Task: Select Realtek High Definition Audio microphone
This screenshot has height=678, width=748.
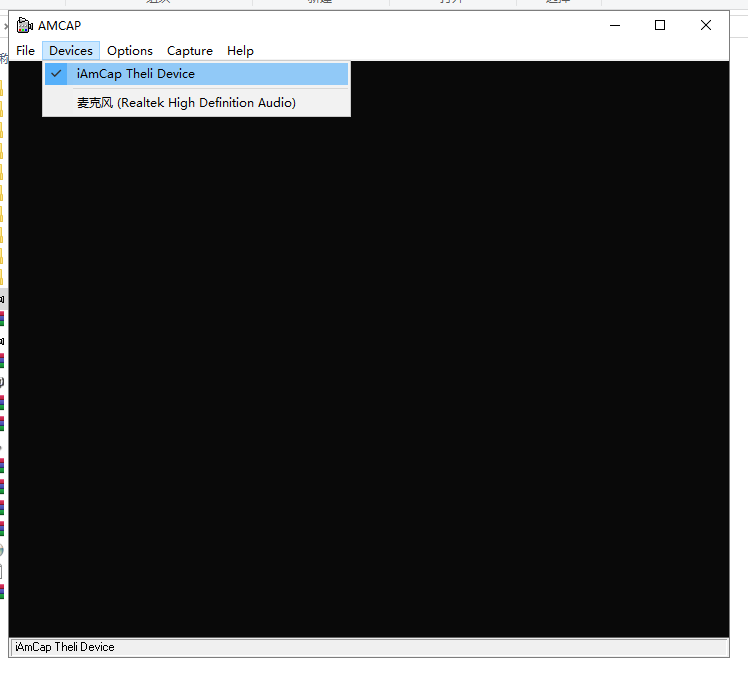Action: pyautogui.click(x=197, y=103)
